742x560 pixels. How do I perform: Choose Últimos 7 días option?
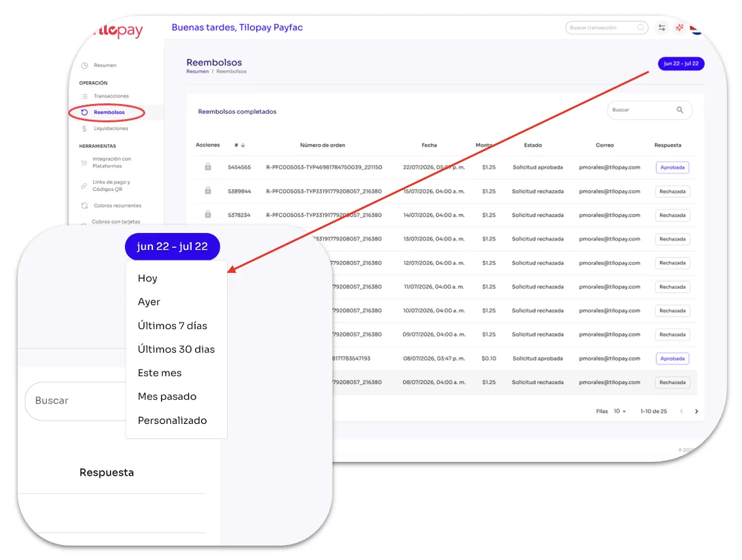click(172, 325)
